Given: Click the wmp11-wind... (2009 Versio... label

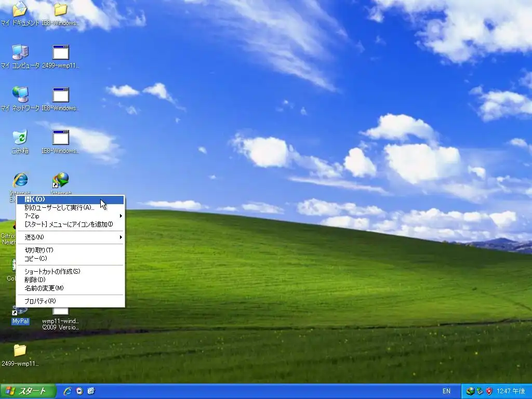Looking at the screenshot, I should 60,324.
